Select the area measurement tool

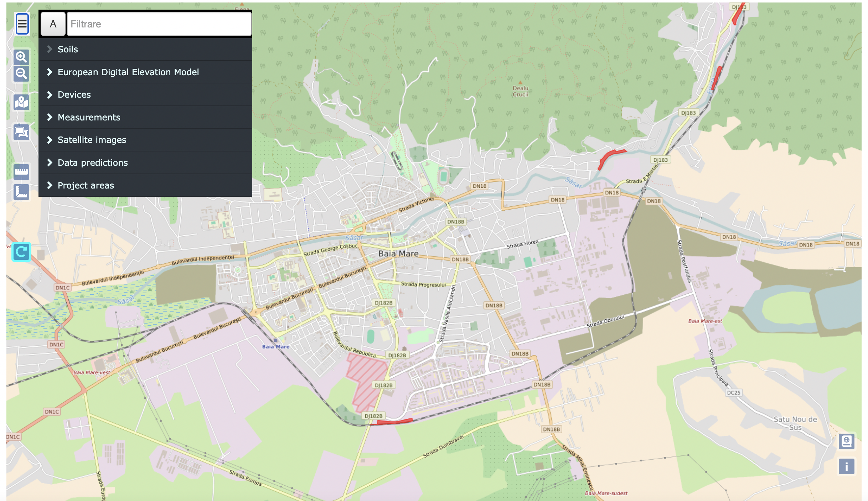point(21,193)
